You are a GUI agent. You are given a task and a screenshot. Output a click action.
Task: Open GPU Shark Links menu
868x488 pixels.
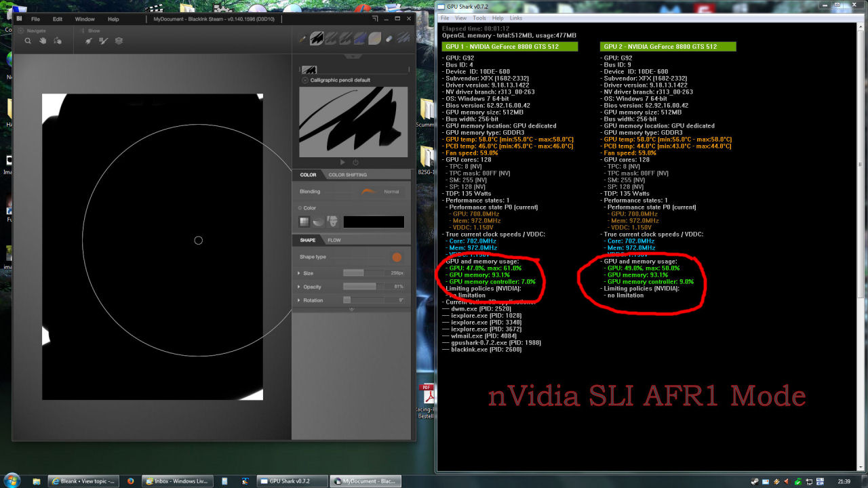click(516, 18)
